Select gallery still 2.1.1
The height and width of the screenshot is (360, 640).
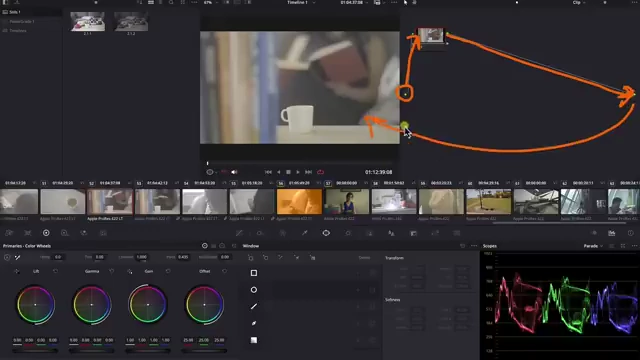pyautogui.click(x=87, y=21)
